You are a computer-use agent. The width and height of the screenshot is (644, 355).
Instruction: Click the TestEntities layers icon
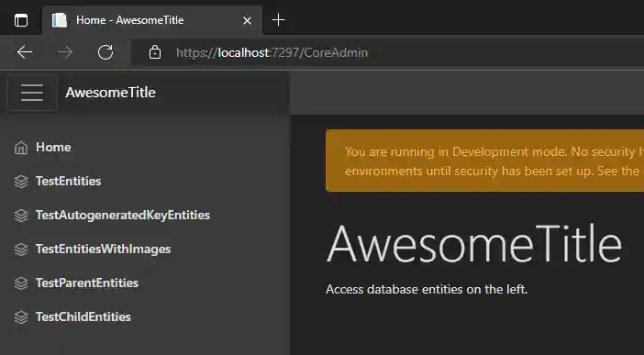pos(21,182)
